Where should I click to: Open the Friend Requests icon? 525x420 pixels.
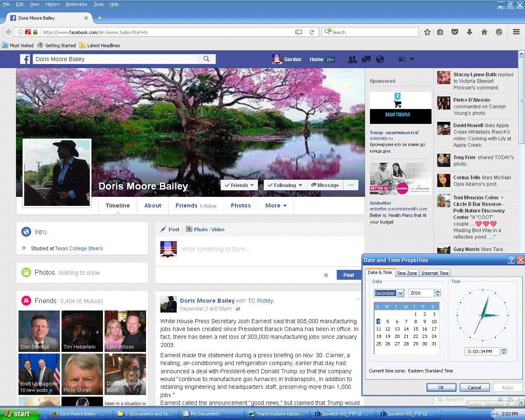pyautogui.click(x=352, y=59)
